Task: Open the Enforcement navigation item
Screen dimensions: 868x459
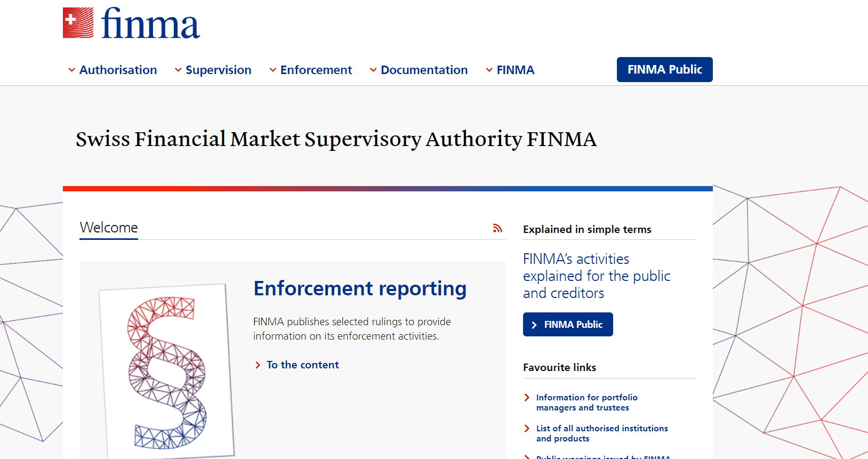Action: [x=316, y=70]
